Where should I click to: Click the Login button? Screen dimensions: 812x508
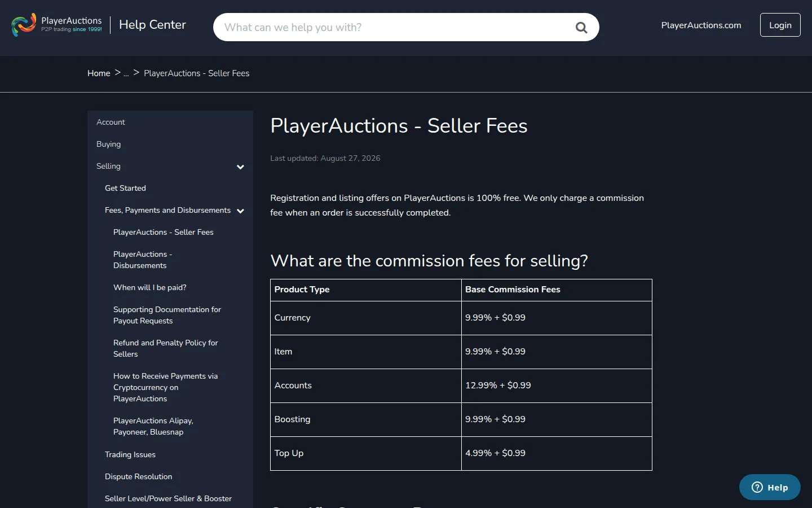(780, 25)
